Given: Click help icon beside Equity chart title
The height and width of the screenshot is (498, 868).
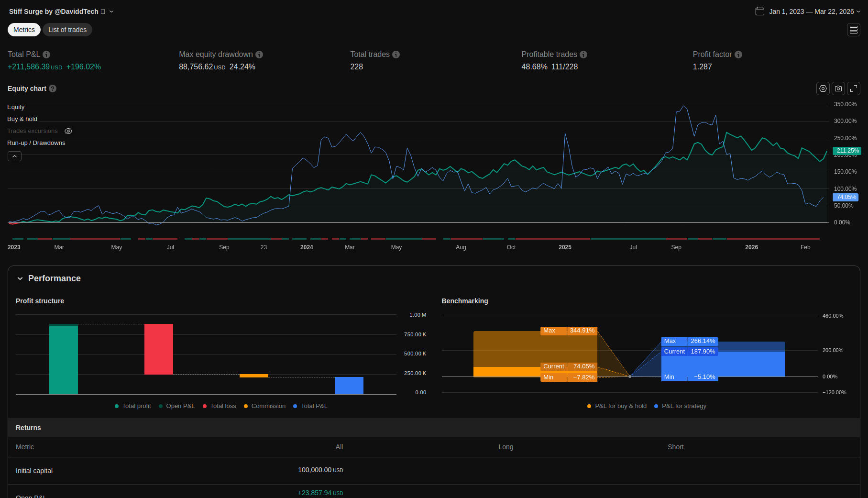Looking at the screenshot, I should click(53, 89).
